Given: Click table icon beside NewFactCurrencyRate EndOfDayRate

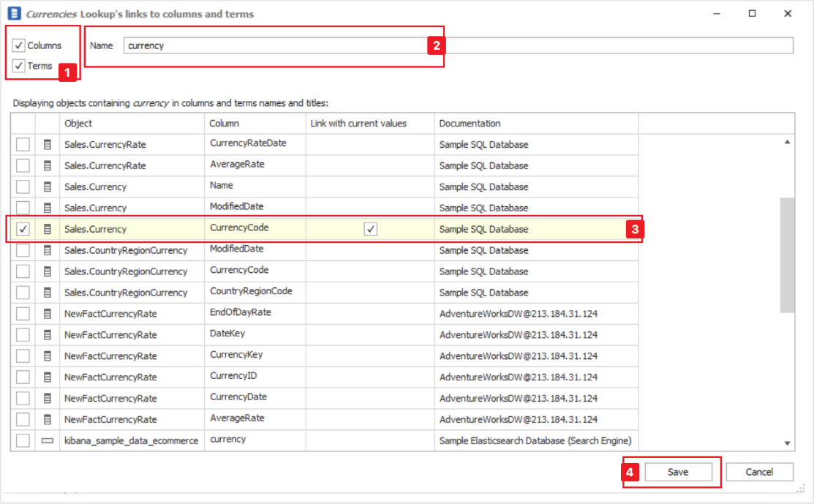Looking at the screenshot, I should (48, 314).
